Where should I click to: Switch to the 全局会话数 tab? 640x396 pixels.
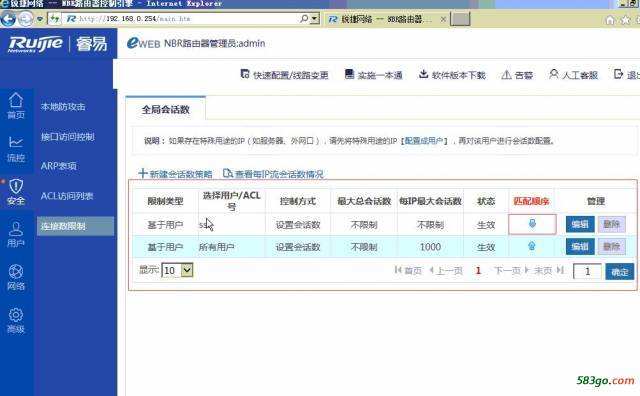(x=165, y=109)
